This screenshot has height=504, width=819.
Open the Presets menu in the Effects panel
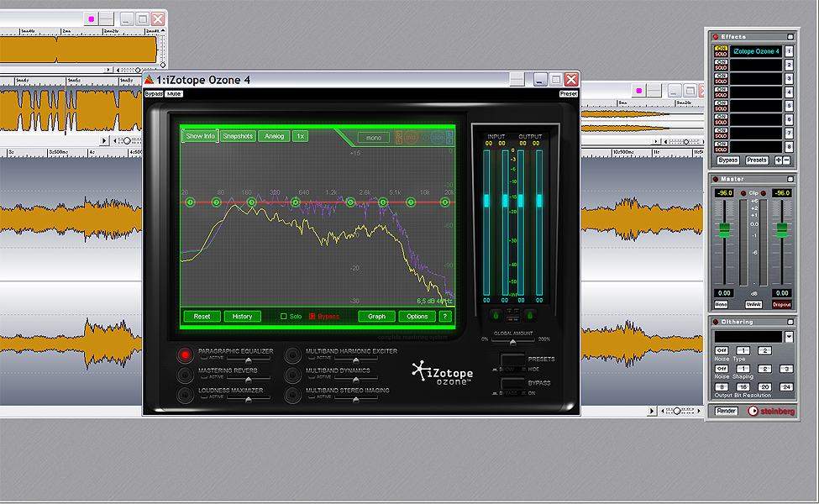tap(757, 160)
